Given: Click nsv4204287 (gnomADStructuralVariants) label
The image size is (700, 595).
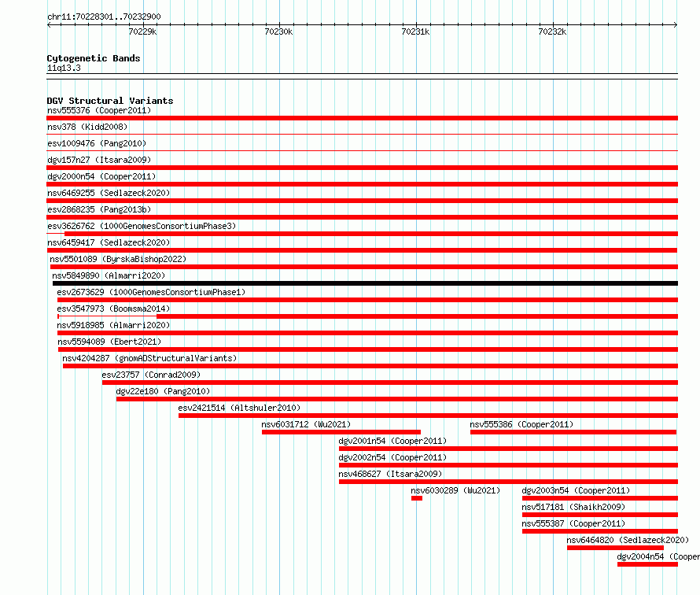Looking at the screenshot, I should click(x=149, y=358).
